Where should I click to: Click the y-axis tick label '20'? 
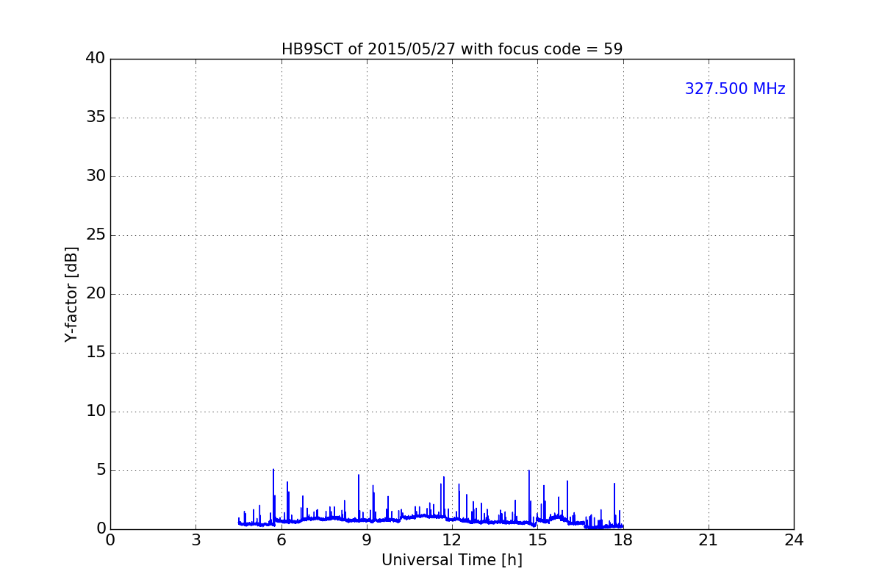[x=96, y=294]
